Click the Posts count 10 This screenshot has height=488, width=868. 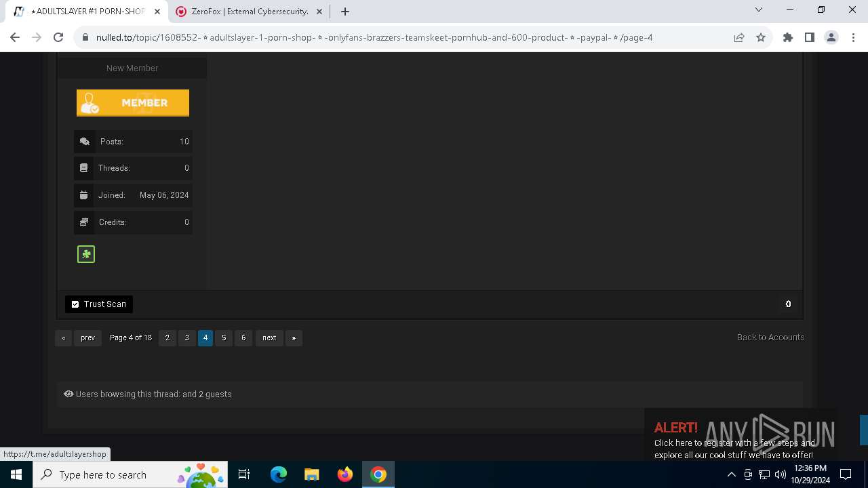point(184,142)
